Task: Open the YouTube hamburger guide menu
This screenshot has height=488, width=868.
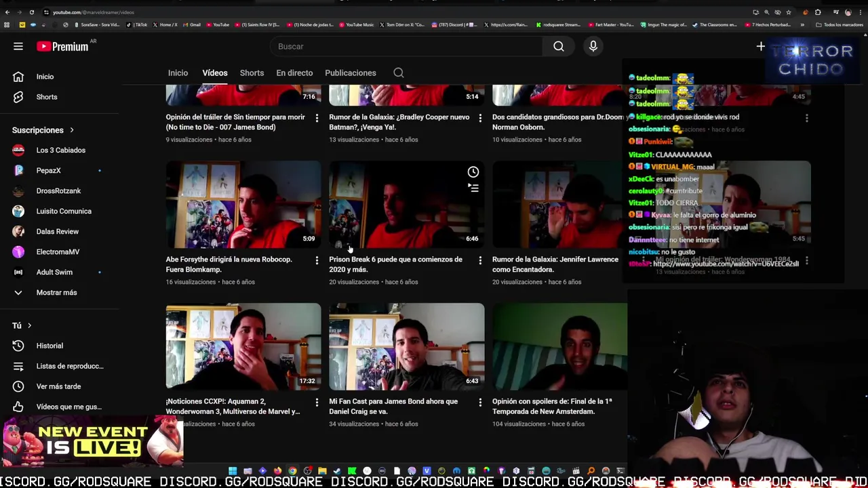Action: click(x=18, y=46)
